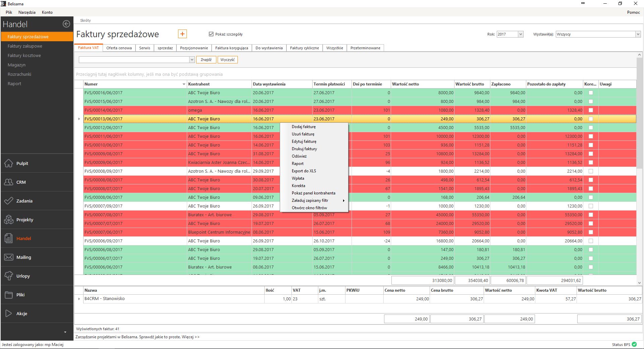Toggle correction checkbox for FVS/00008/09/2017
644x349 pixels.
[x=591, y=171]
